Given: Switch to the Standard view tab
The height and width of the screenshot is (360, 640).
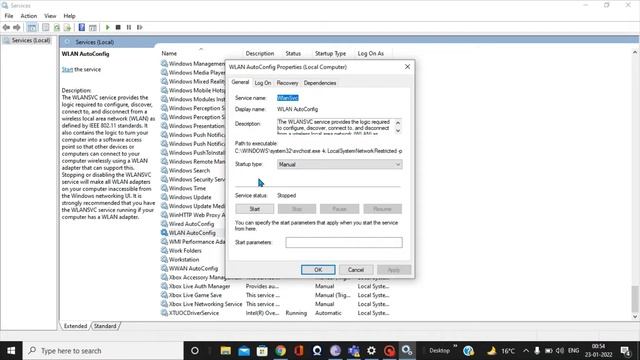Looking at the screenshot, I should (x=105, y=326).
